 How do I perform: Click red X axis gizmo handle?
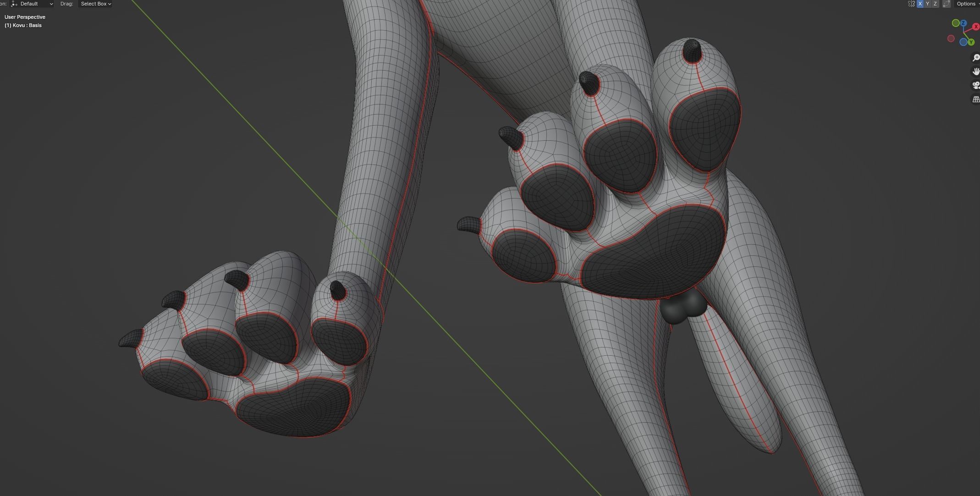(x=975, y=27)
